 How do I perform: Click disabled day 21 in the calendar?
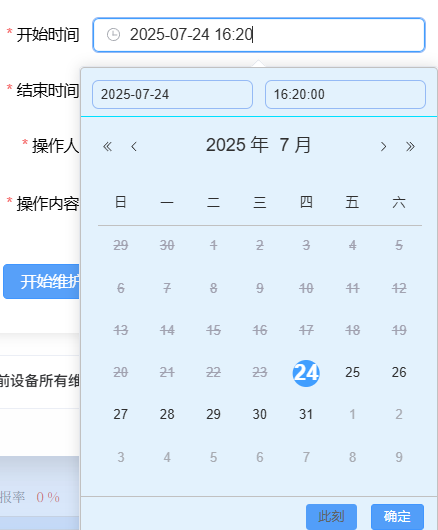point(167,372)
